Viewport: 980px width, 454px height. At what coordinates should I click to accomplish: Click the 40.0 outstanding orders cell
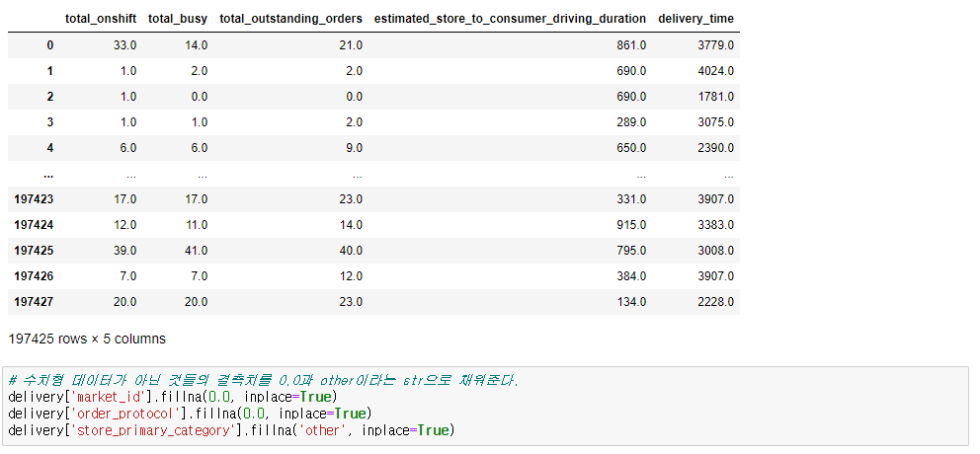[x=351, y=251]
